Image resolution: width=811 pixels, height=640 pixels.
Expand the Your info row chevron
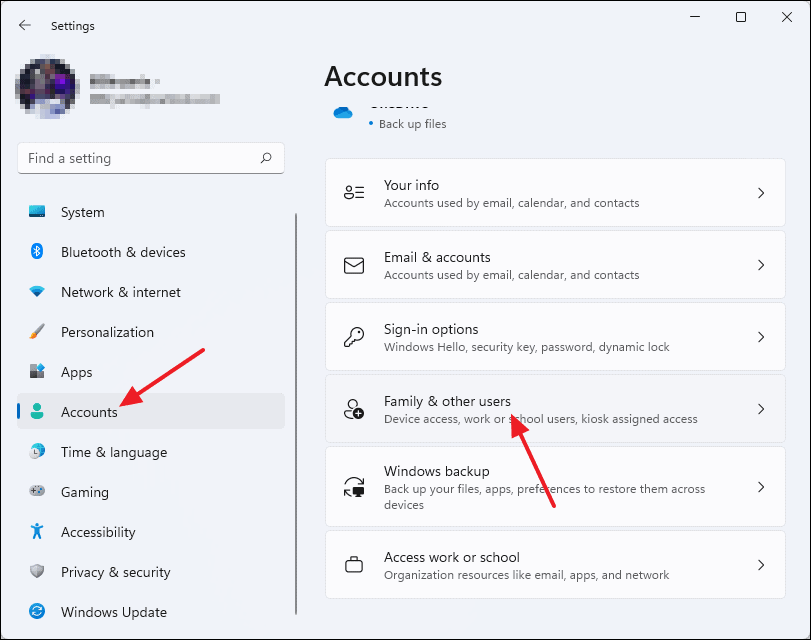763,192
